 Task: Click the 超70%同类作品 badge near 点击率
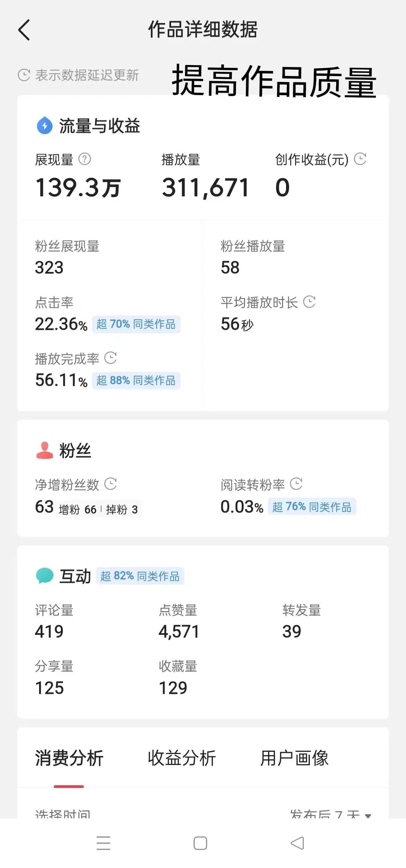tap(136, 324)
